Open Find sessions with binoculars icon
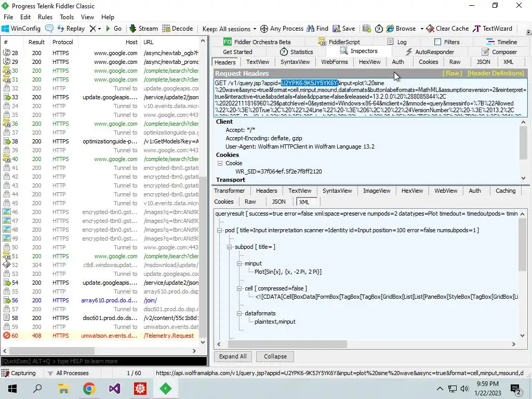Image resolution: width=532 pixels, height=399 pixels. [317, 29]
